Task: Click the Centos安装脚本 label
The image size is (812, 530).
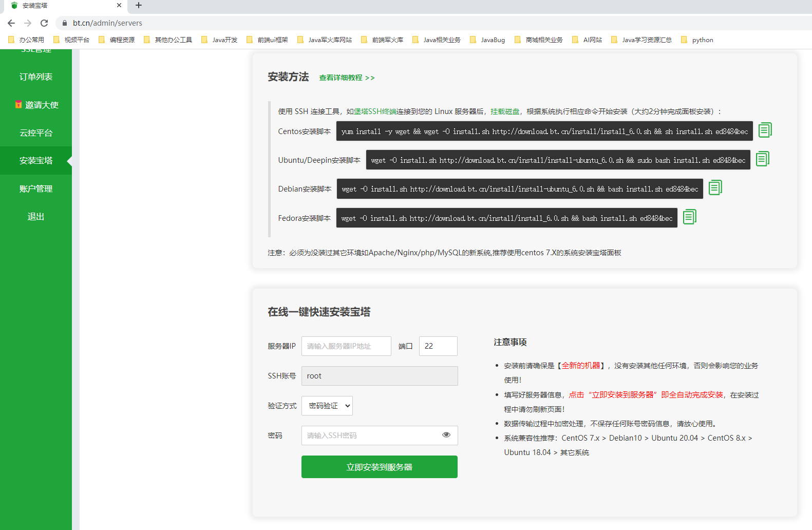Action: (305, 131)
